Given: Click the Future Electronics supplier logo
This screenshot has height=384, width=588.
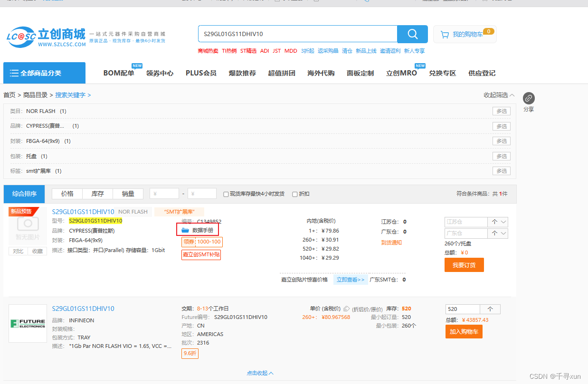Looking at the screenshot, I should (x=28, y=323).
